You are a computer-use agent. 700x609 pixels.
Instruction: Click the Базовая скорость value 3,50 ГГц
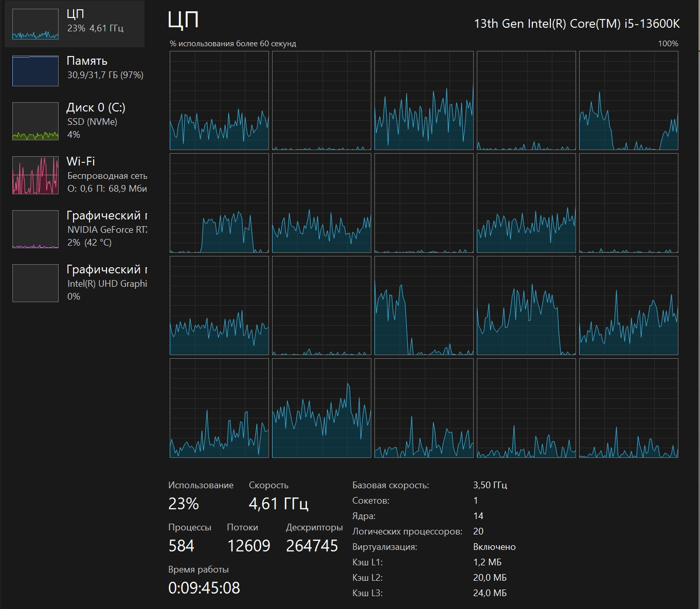tap(490, 485)
